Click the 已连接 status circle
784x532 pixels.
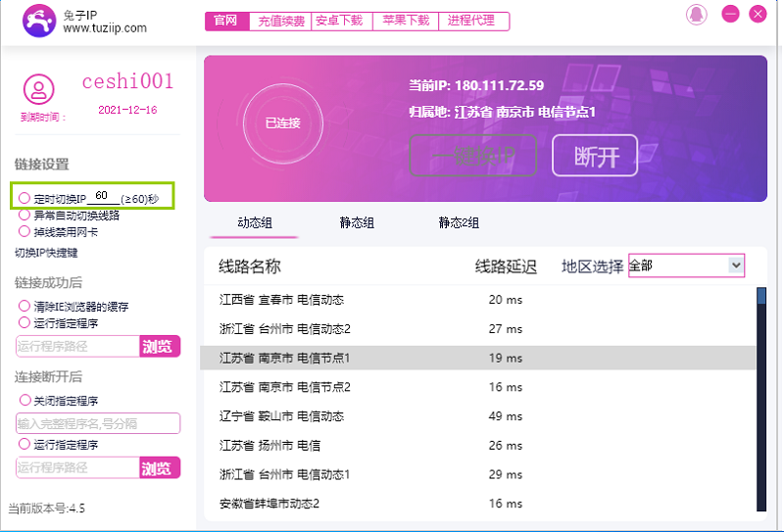point(282,123)
